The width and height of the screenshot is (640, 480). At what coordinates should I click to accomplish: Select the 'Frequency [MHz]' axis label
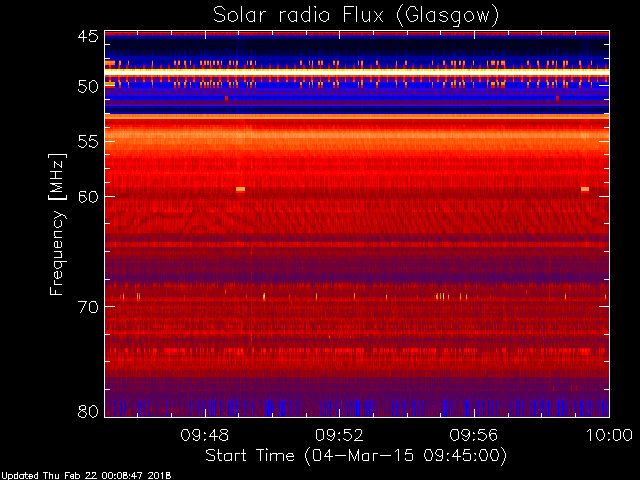pyautogui.click(x=57, y=224)
